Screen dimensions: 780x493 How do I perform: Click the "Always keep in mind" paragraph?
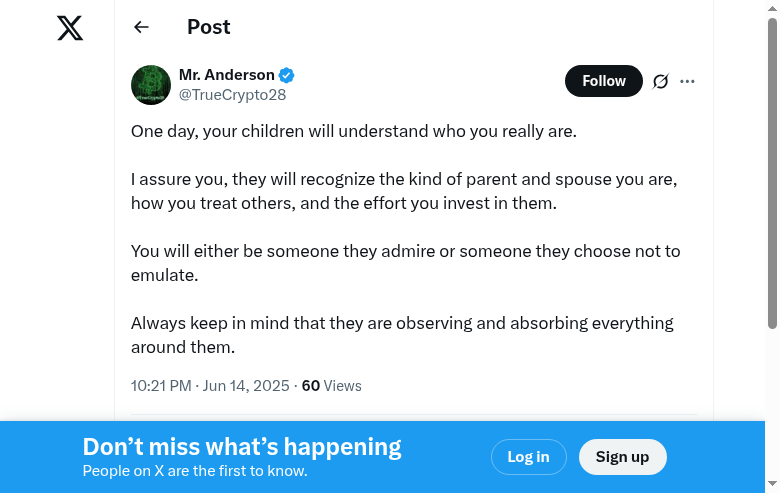[402, 335]
